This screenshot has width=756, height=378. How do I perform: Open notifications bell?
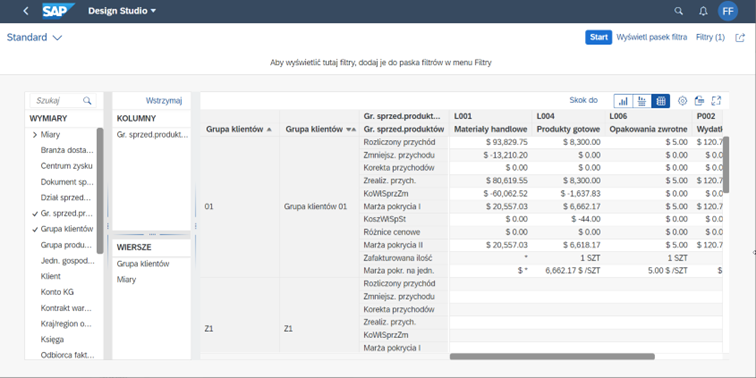[x=703, y=11]
